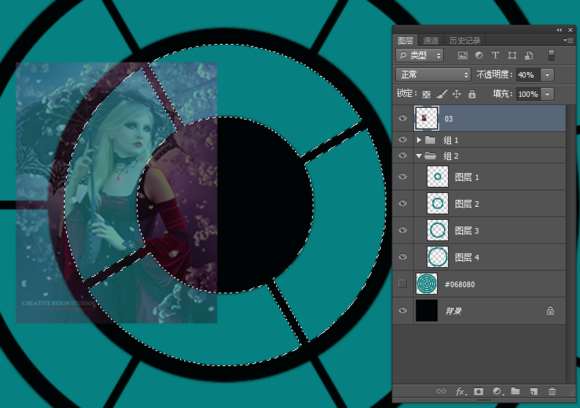Open the opacity slider arrow

547,75
